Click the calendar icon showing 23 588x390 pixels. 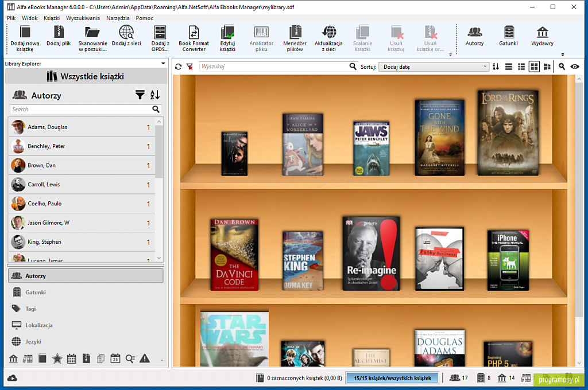pos(115,358)
